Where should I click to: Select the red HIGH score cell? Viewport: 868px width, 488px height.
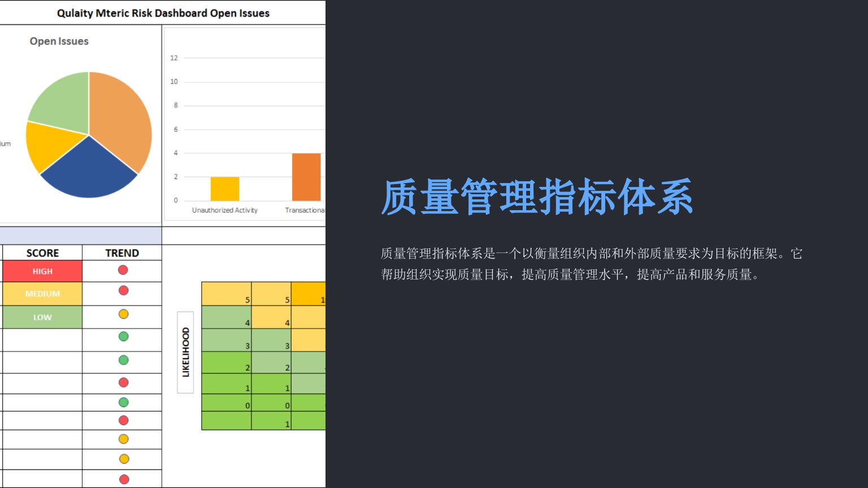pos(42,271)
